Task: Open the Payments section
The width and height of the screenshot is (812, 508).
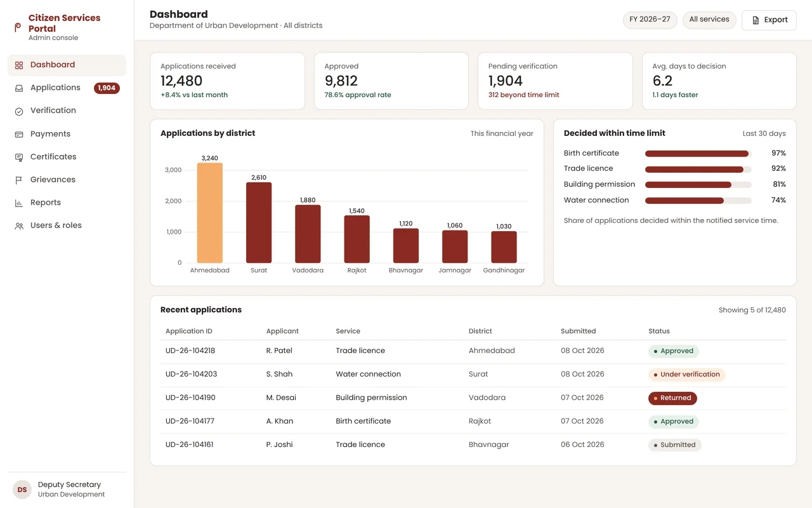Action: [x=67, y=134]
